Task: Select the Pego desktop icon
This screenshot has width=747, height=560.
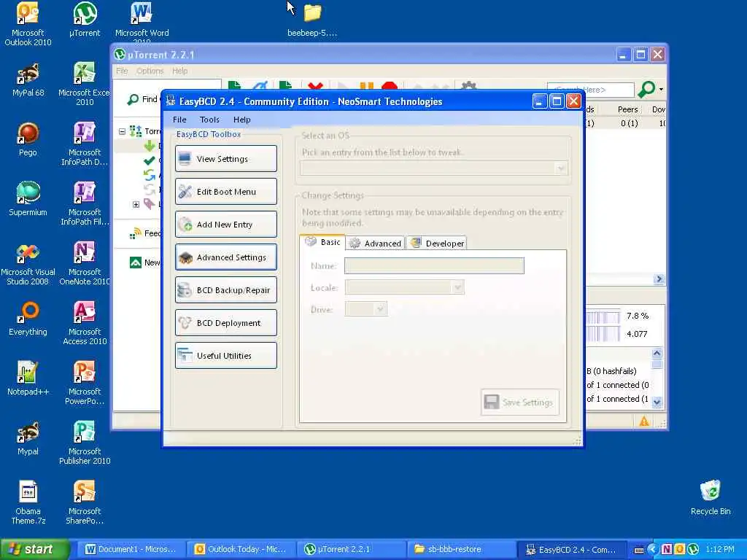Action: tap(28, 140)
